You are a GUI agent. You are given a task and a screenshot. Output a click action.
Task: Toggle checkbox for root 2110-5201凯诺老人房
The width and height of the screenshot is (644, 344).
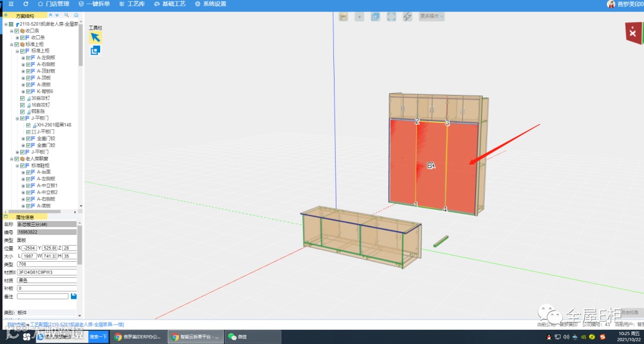pyautogui.click(x=11, y=24)
